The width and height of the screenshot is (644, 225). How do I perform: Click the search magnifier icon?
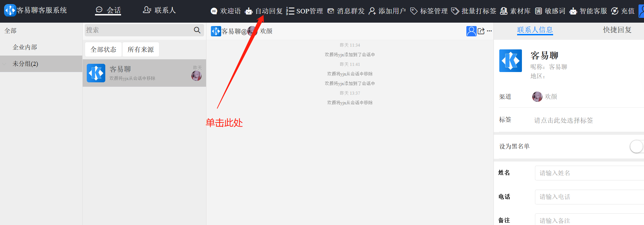(197, 30)
